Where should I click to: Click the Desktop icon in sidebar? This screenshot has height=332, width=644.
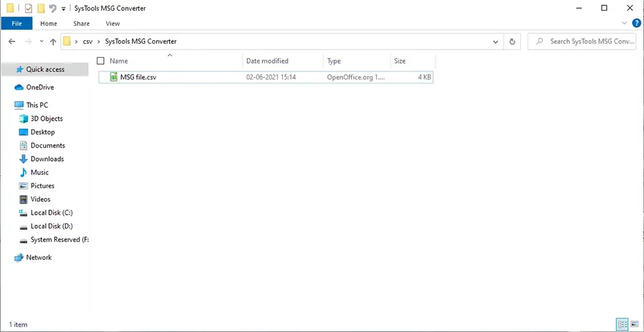coord(23,132)
